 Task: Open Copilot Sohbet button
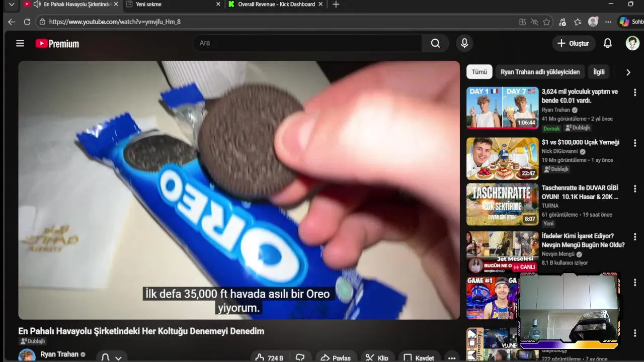[x=631, y=22]
